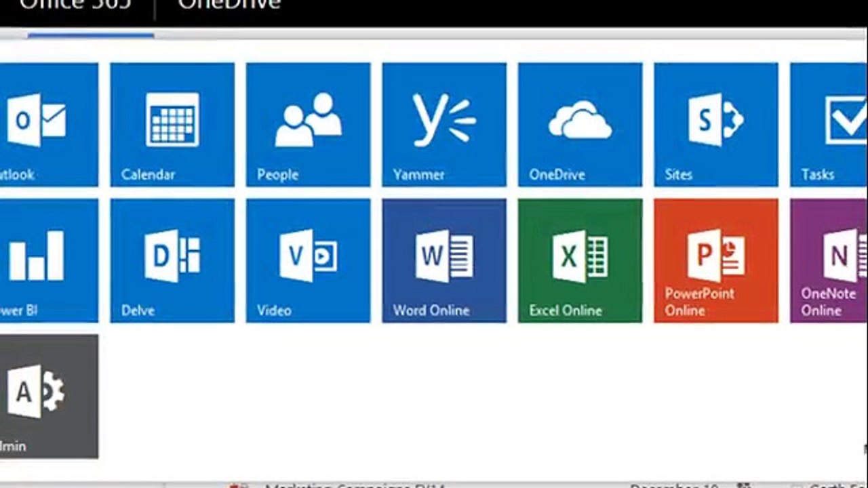
Task: Open the Video tile
Action: click(308, 260)
